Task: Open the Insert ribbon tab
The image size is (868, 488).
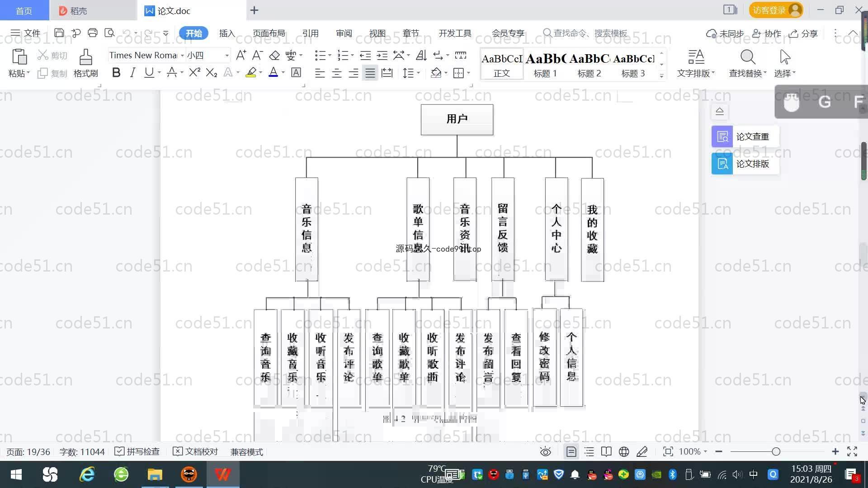Action: (227, 33)
